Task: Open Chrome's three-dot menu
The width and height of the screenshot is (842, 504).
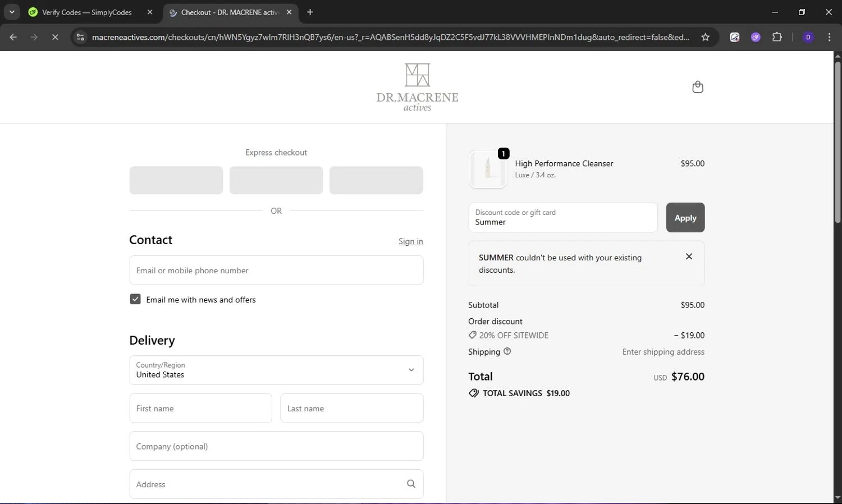Action: [830, 37]
